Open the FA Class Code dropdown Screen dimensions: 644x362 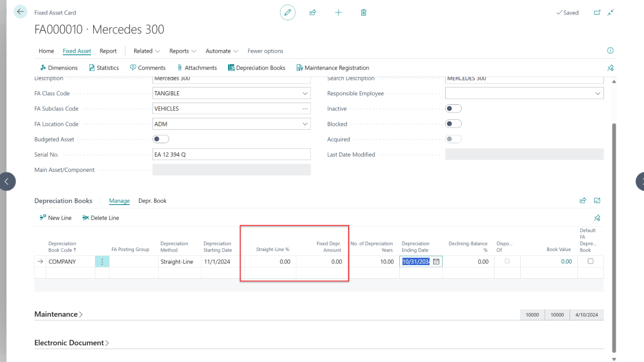(x=305, y=94)
